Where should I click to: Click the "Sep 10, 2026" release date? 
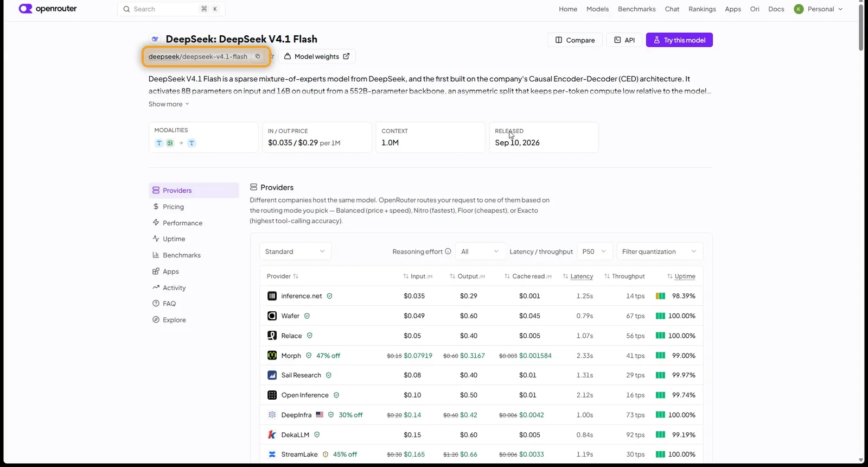coord(517,143)
